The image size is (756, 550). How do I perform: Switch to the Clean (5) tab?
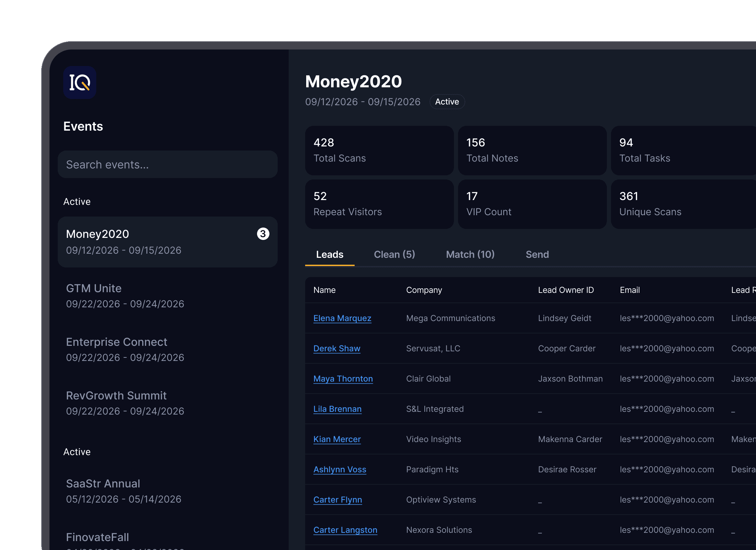(x=394, y=254)
